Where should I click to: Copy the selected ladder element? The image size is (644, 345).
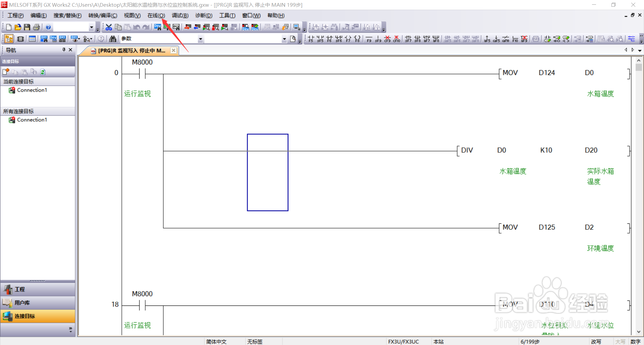click(x=118, y=27)
